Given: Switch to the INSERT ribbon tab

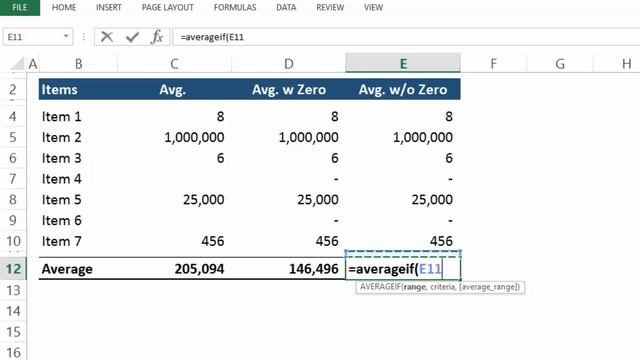Looking at the screenshot, I should pos(109,7).
